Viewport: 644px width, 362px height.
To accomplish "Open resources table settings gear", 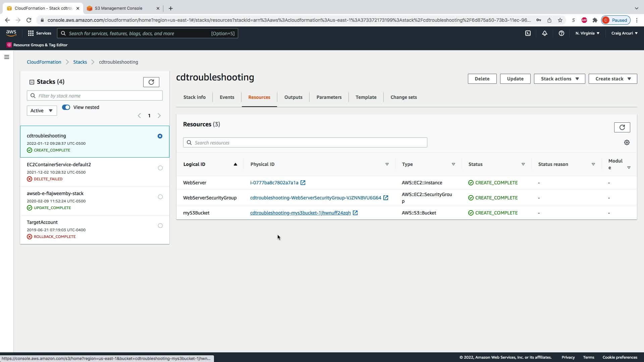I will point(627,142).
